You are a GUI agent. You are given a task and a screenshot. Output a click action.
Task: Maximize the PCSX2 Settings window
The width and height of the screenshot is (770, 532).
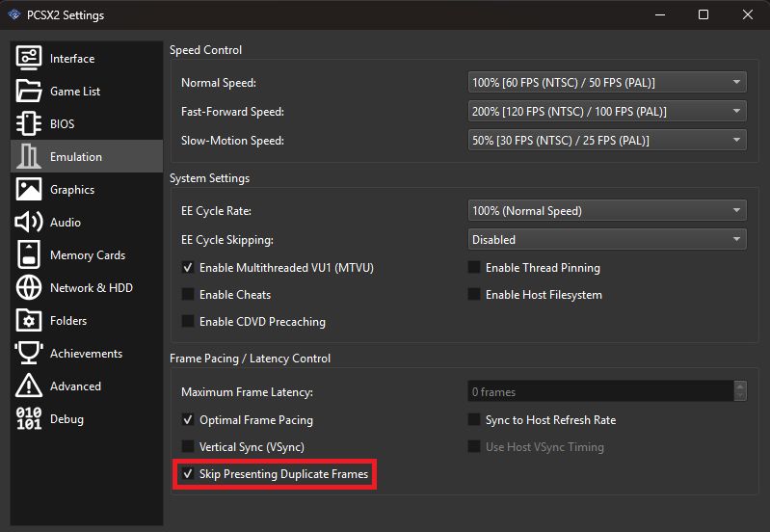(x=704, y=14)
